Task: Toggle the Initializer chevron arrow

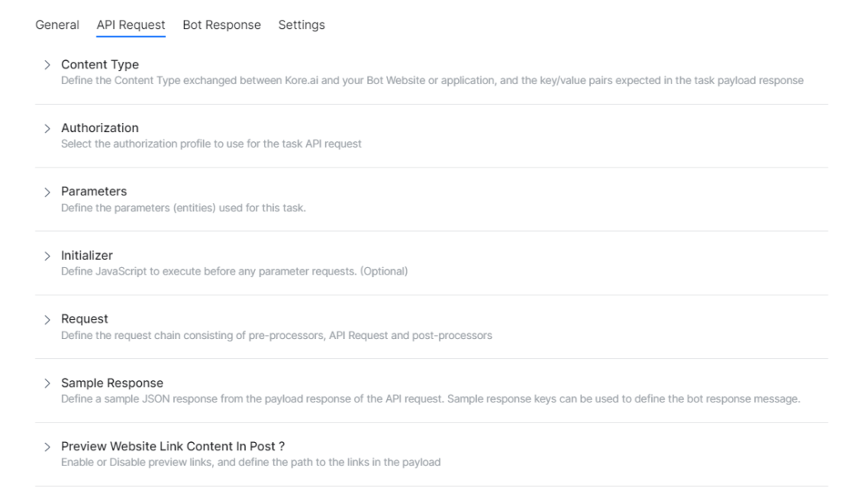Action: 47,256
